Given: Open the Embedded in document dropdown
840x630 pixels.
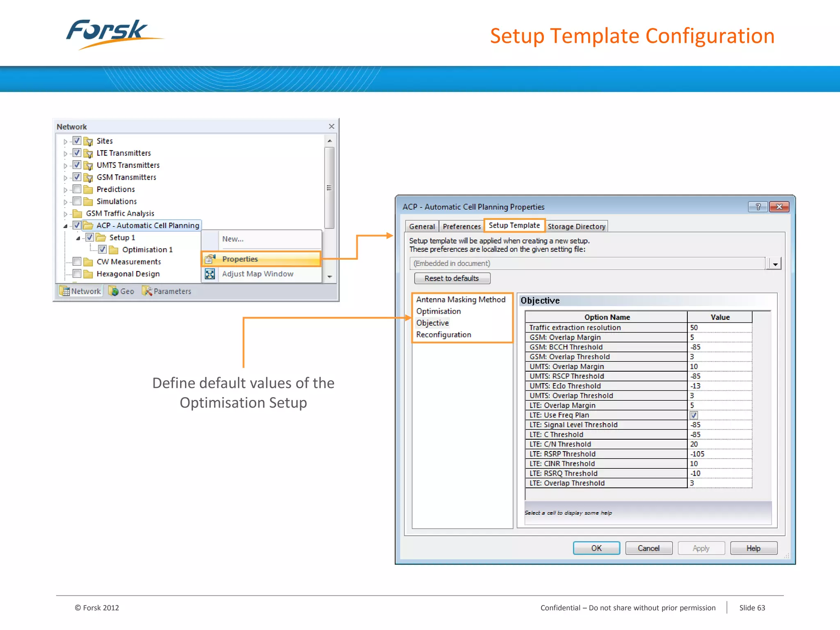Looking at the screenshot, I should point(775,264).
